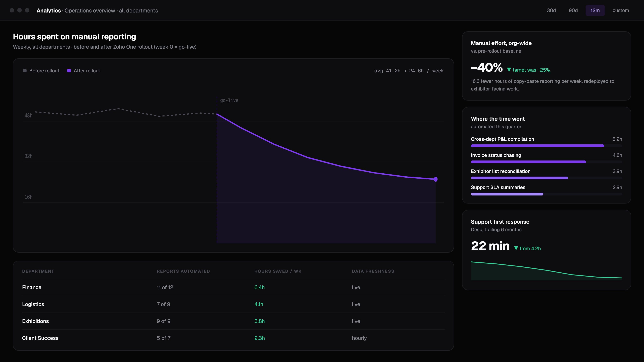Image resolution: width=644 pixels, height=362 pixels.
Task: Open the custom date range option
Action: click(620, 10)
